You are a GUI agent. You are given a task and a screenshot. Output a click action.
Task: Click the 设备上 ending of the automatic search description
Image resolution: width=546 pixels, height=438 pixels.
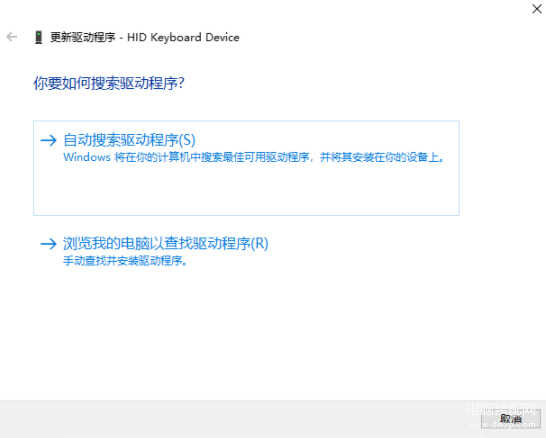click(x=425, y=157)
